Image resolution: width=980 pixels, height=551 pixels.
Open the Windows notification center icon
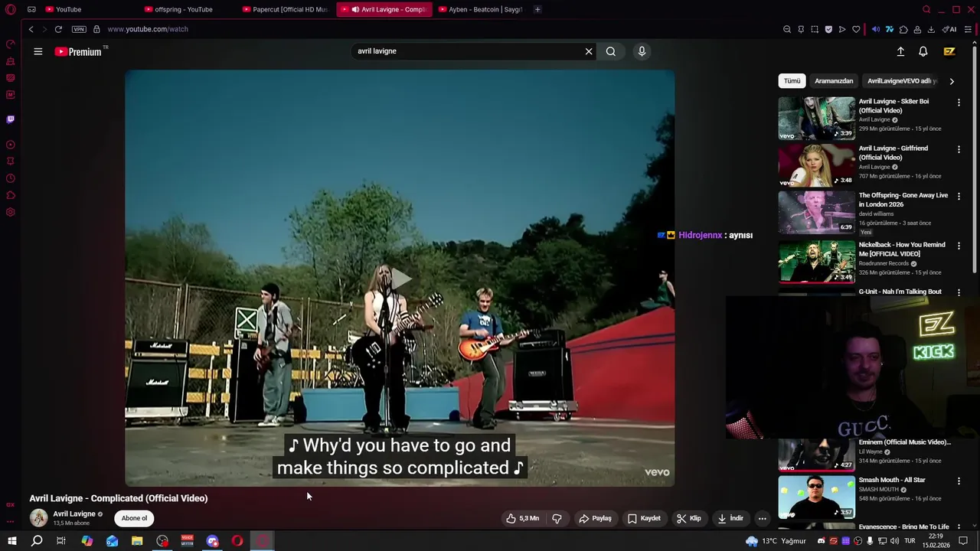pyautogui.click(x=964, y=541)
